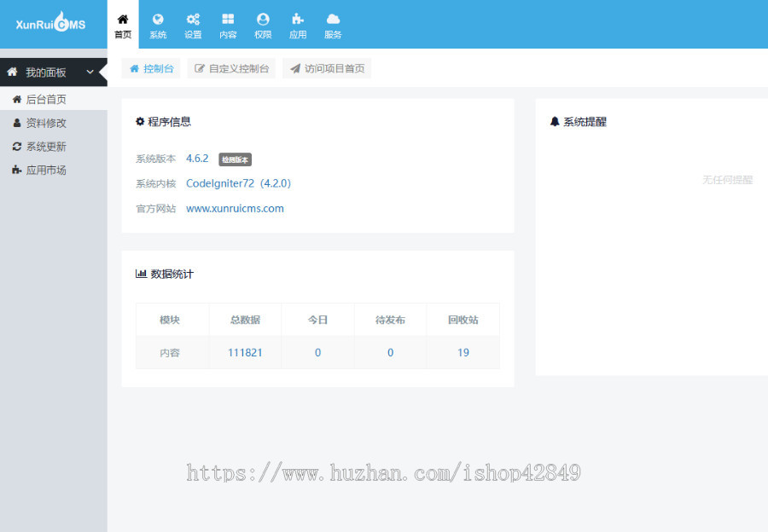Click the 系统版本 label
Image resolution: width=768 pixels, height=532 pixels.
click(156, 159)
